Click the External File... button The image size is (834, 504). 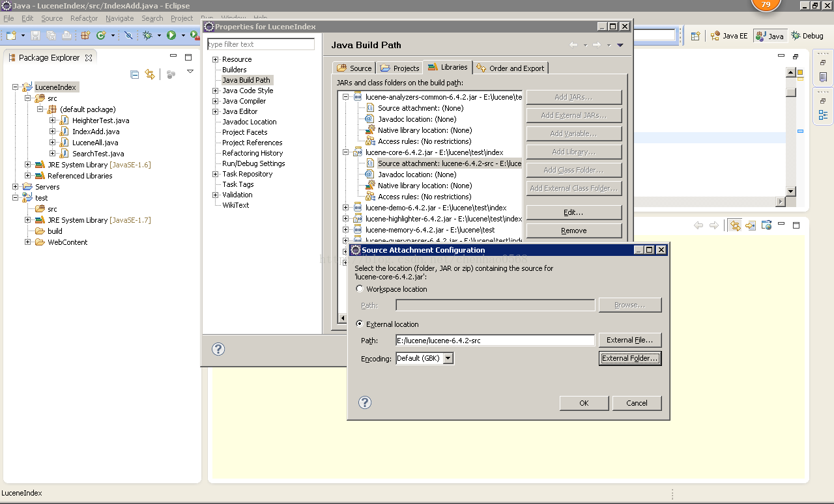(x=630, y=340)
